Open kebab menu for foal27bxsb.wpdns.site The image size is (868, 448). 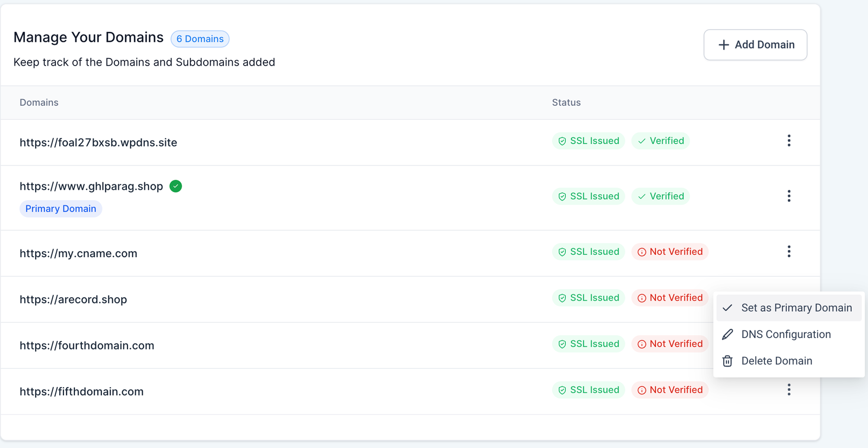789,141
